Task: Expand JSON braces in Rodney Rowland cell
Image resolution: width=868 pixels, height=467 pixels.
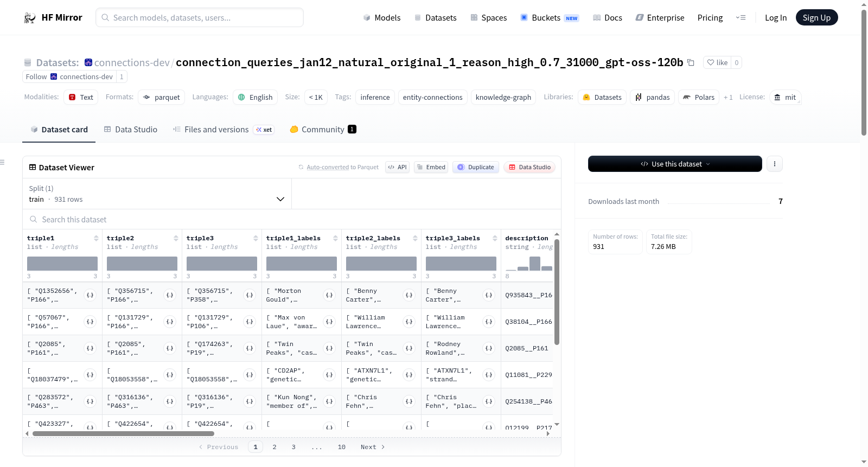Action: tap(489, 348)
